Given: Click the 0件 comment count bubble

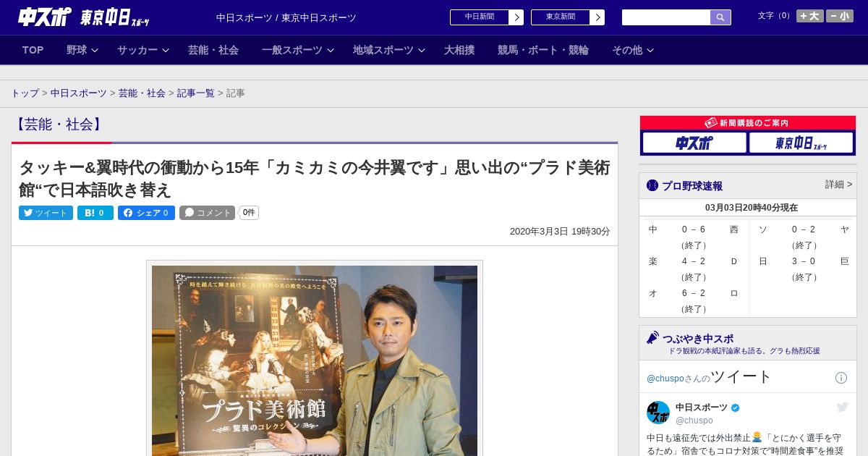Looking at the screenshot, I should [249, 213].
